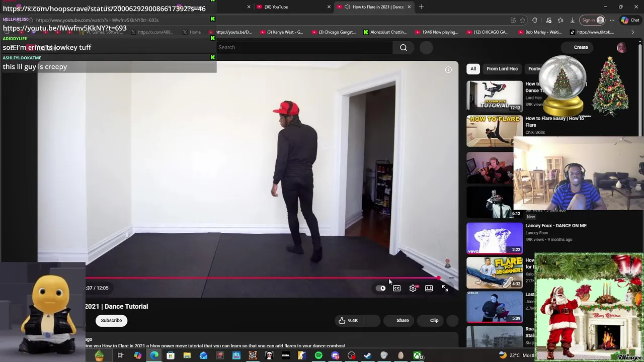Open Steam from the taskbar

click(x=368, y=356)
